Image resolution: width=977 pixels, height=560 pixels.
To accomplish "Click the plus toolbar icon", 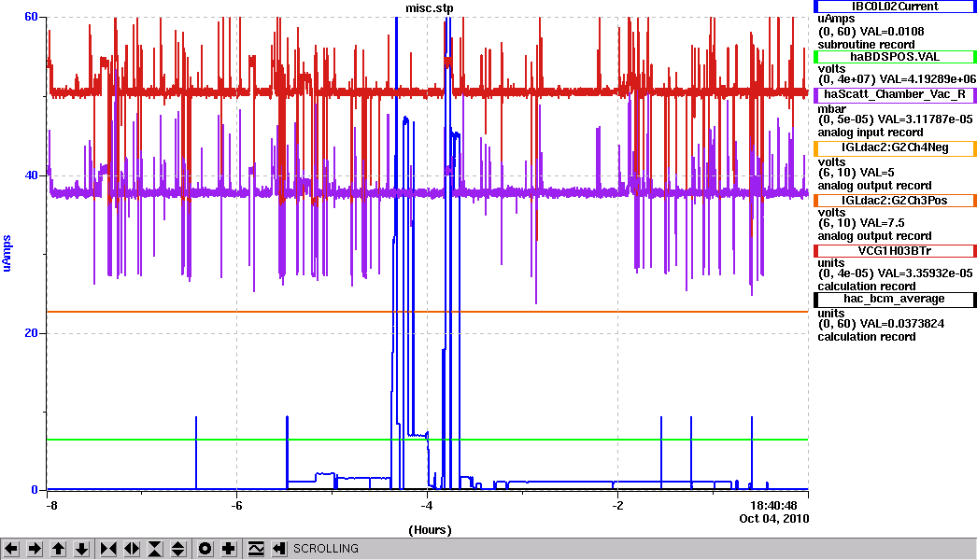I will 229,549.
